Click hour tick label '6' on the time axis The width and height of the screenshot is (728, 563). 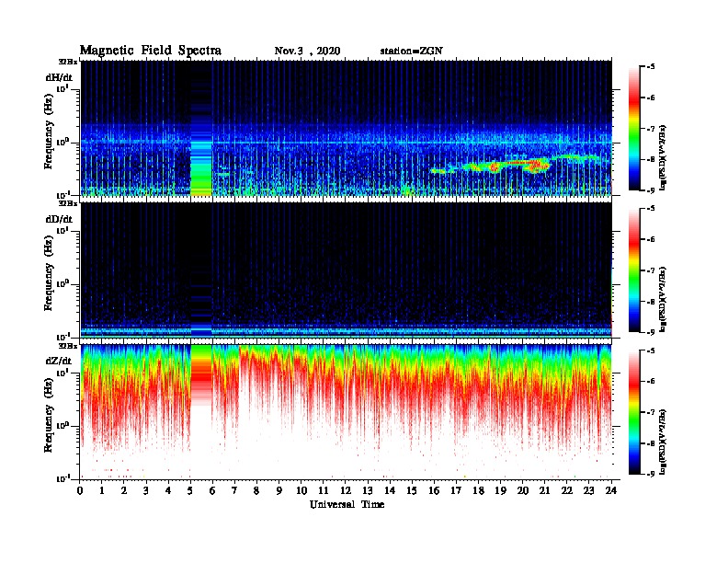(x=212, y=490)
